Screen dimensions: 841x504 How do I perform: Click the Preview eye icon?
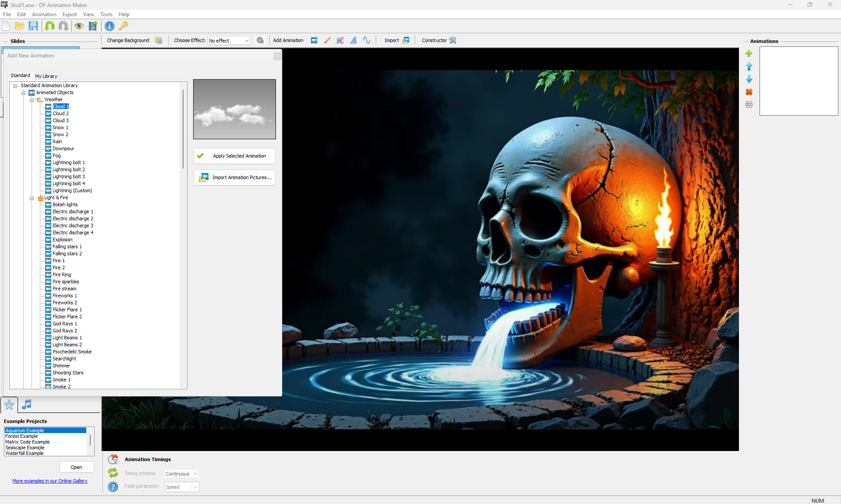[x=79, y=26]
